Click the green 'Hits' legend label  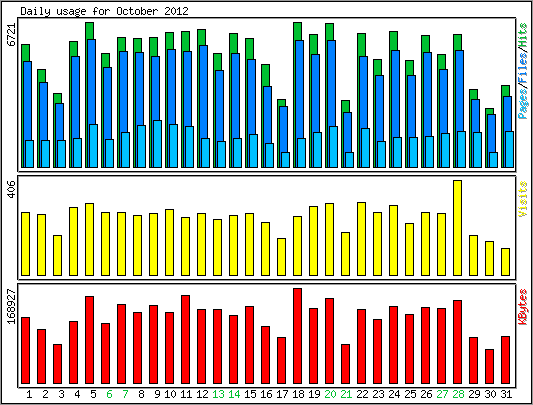(523, 35)
